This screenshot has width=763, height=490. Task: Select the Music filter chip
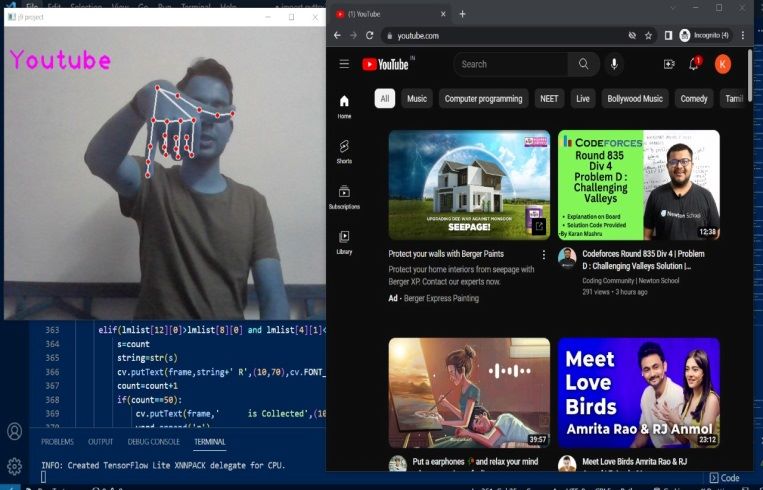point(417,99)
